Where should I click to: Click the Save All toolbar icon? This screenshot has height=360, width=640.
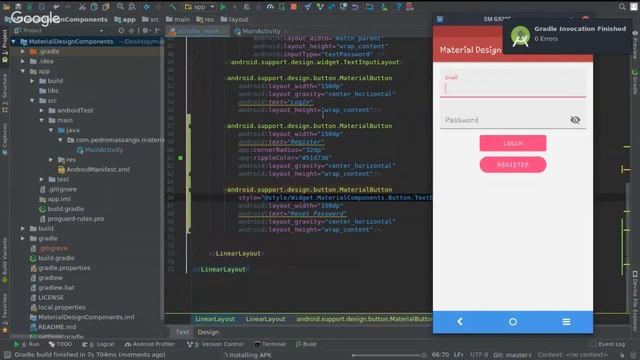[x=18, y=7]
